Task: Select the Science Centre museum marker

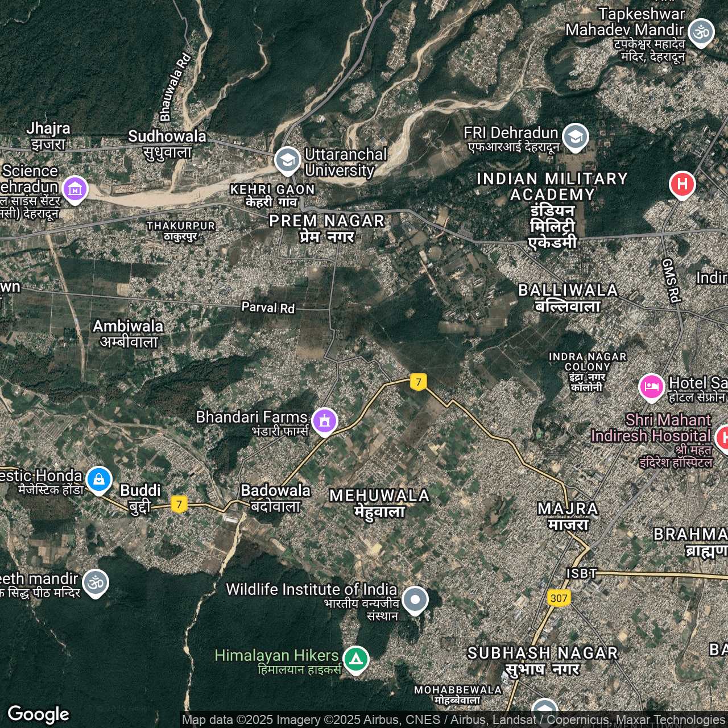Action: pyautogui.click(x=75, y=189)
